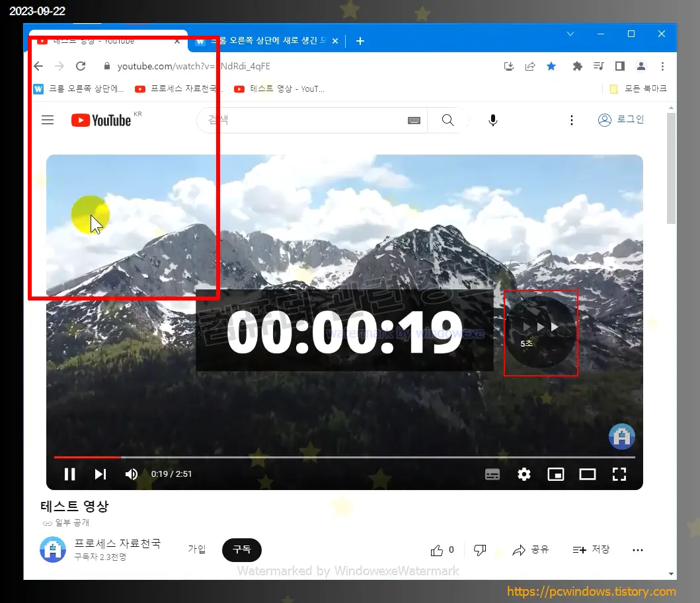Expand the tab search chevron
The image size is (700, 603).
tap(570, 34)
